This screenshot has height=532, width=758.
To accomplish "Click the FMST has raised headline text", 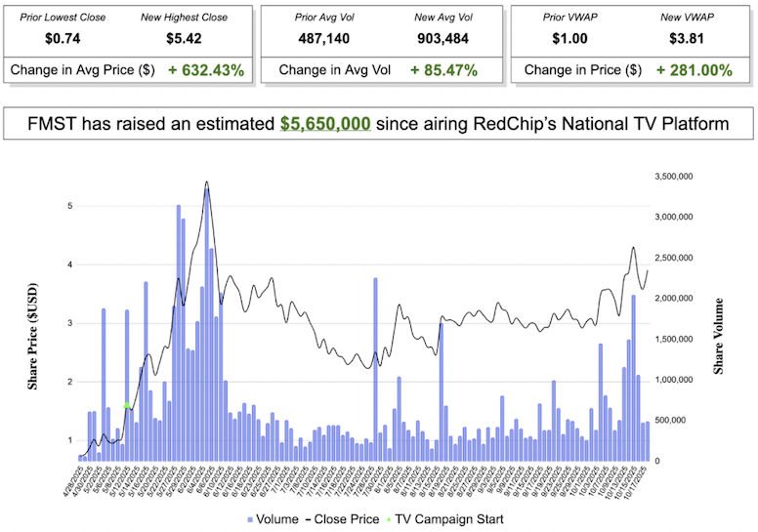I will (x=378, y=124).
